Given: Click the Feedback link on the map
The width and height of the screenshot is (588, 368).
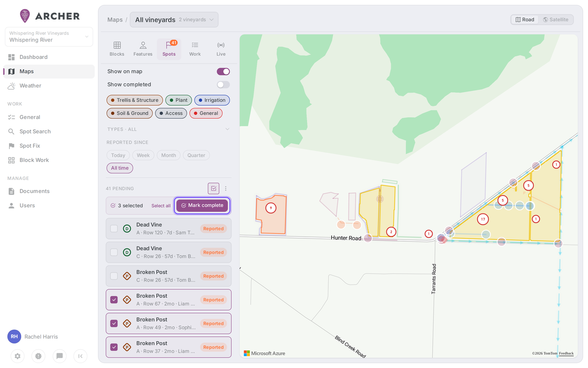Looking at the screenshot, I should (x=566, y=353).
